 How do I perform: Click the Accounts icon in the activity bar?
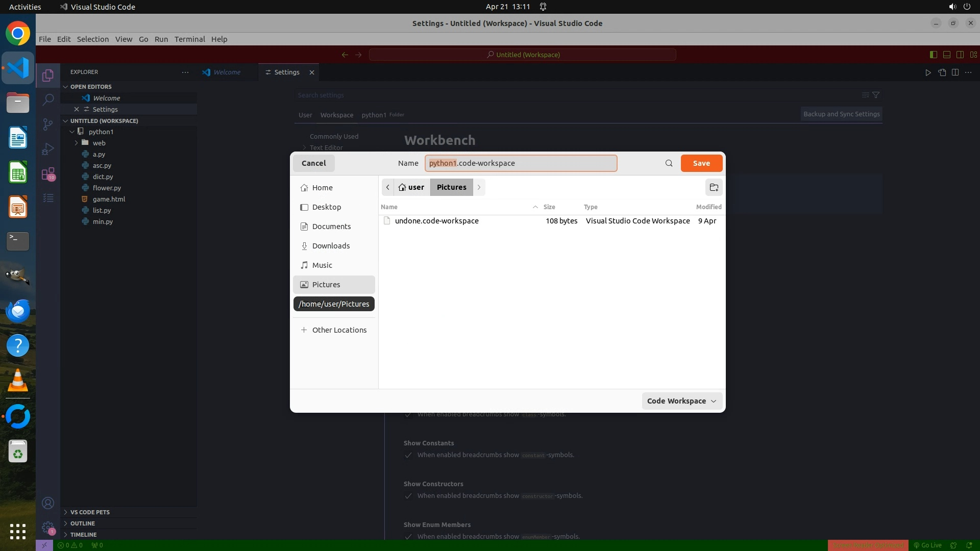pyautogui.click(x=48, y=504)
